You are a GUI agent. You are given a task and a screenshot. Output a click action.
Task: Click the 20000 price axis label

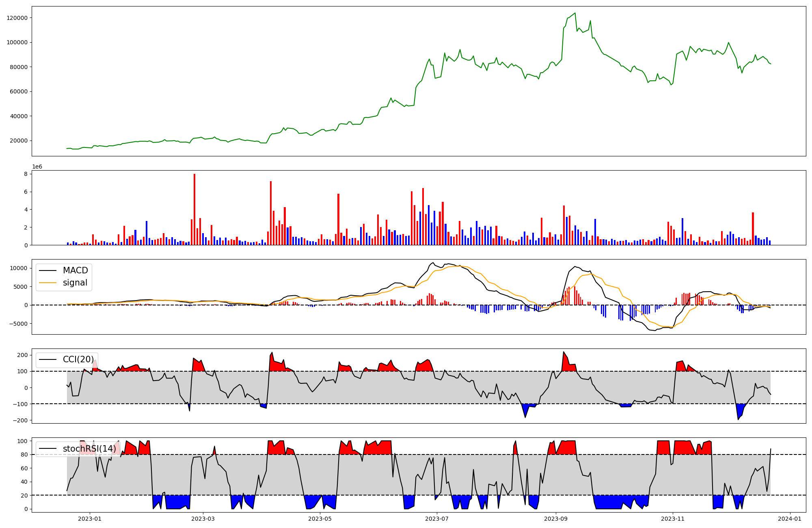coord(19,141)
